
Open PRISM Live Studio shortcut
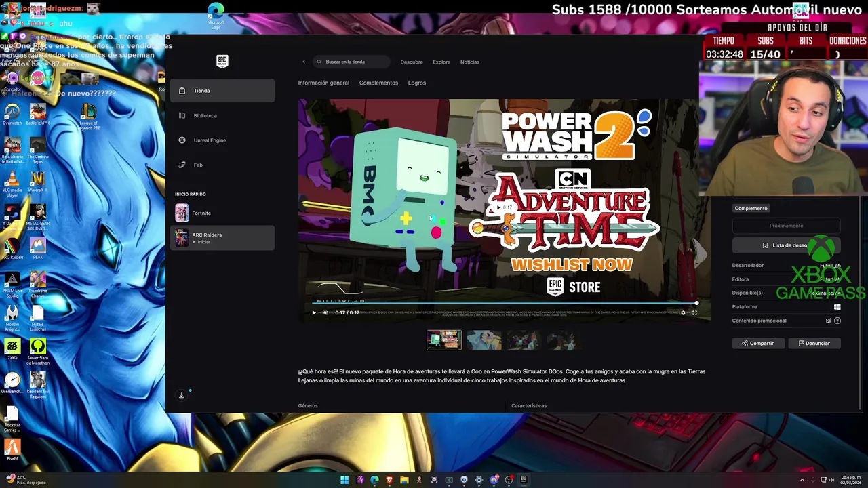pyautogui.click(x=12, y=285)
